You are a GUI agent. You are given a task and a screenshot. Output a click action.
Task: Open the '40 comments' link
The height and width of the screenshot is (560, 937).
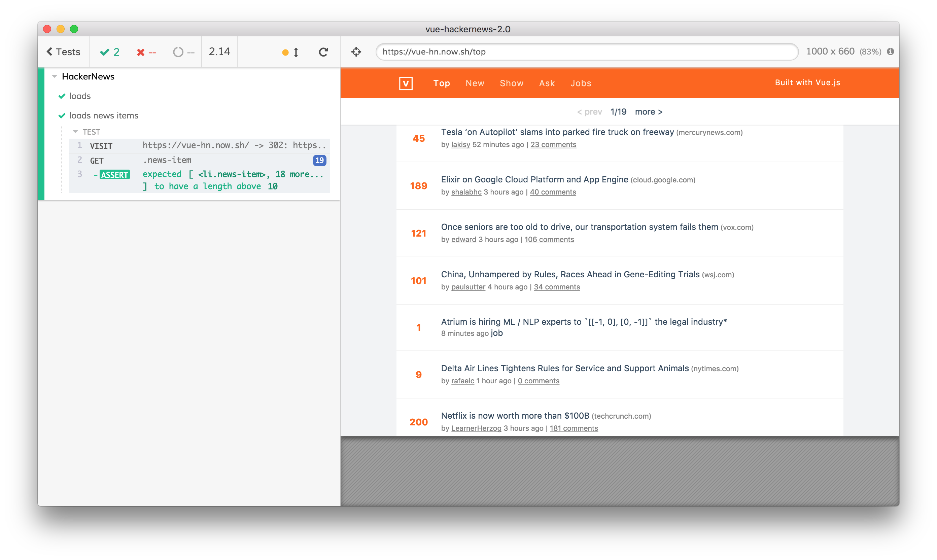click(x=553, y=192)
